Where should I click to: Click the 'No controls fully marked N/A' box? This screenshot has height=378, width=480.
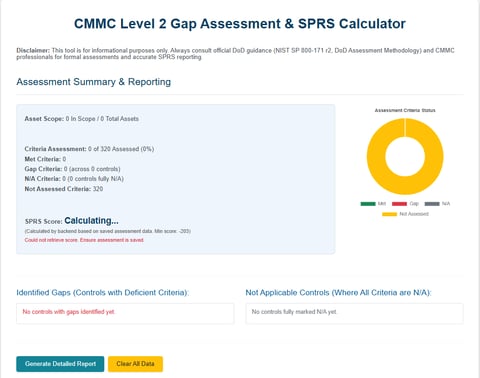click(354, 313)
